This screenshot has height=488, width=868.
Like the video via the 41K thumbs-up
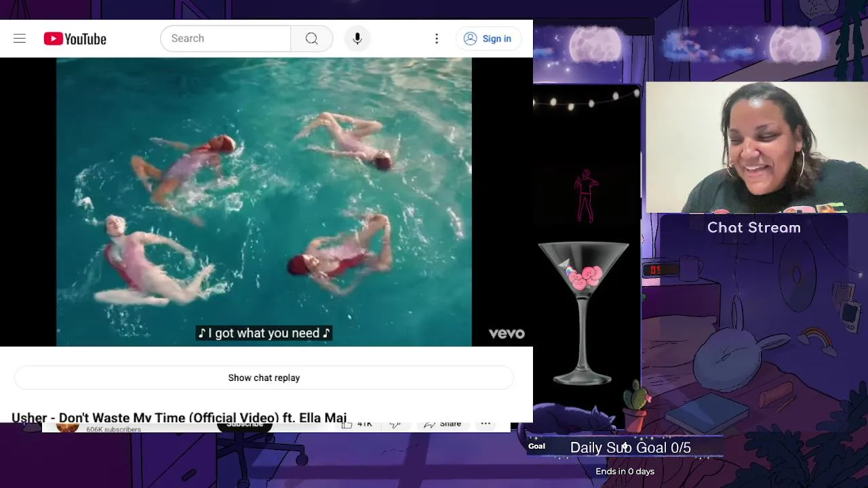pos(357,424)
